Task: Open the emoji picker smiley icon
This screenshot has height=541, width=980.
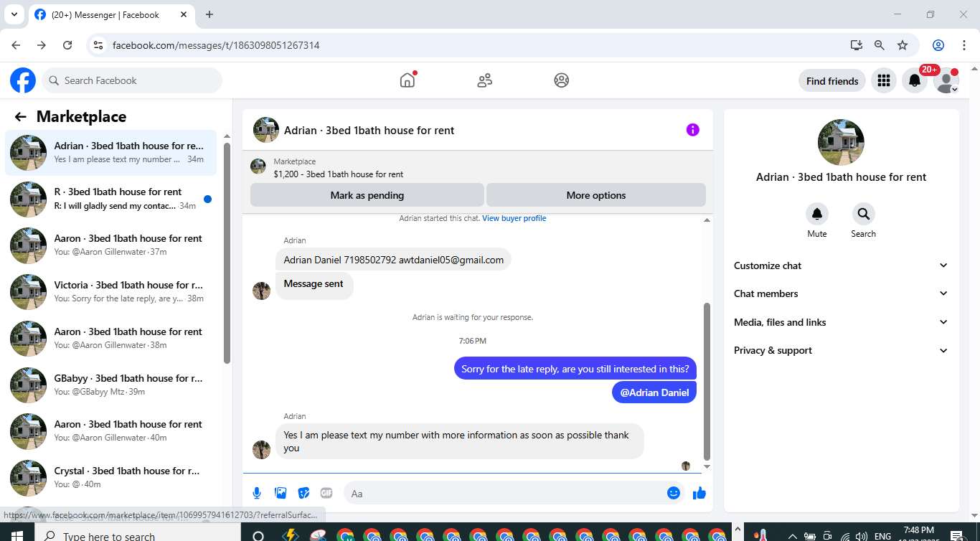Action: [x=673, y=493]
